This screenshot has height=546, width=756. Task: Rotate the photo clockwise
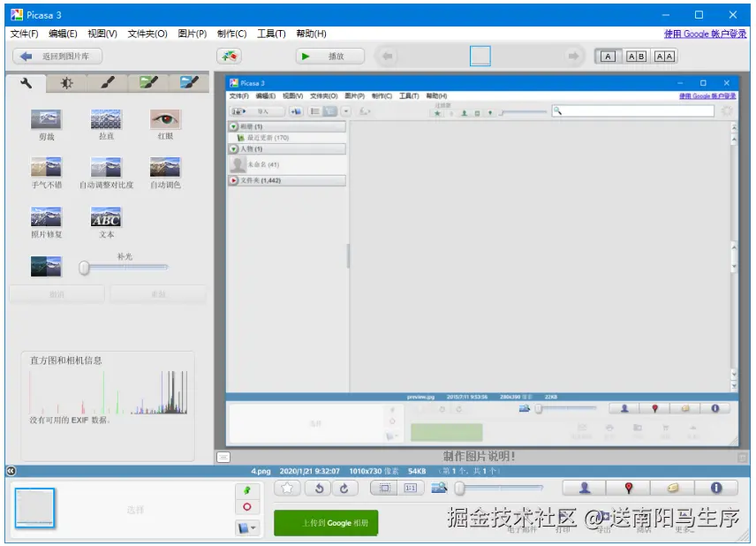point(344,488)
